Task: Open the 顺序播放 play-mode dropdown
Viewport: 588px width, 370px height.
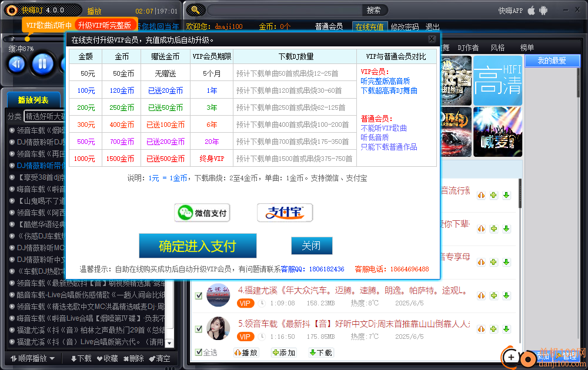Action: (32, 358)
